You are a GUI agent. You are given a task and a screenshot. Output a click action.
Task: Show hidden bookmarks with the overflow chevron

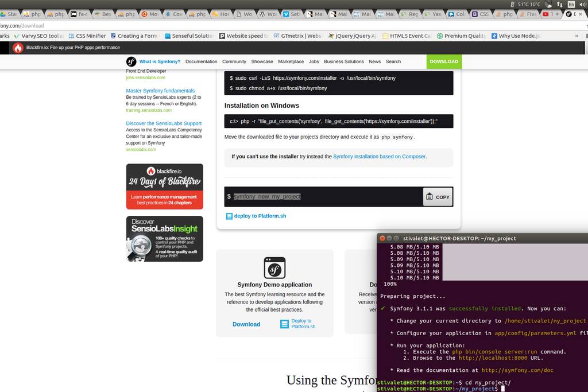[577, 36]
